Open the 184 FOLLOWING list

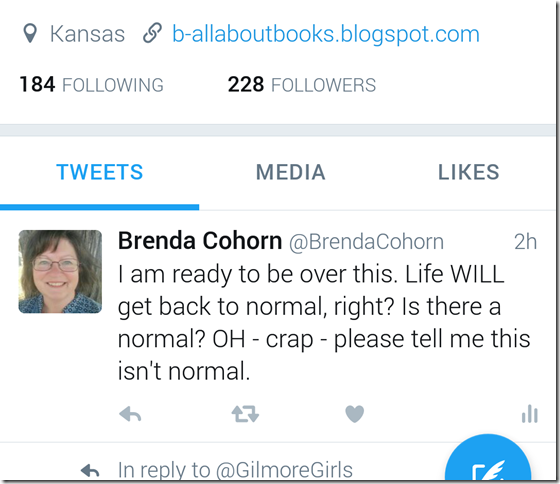pyautogui.click(x=91, y=85)
